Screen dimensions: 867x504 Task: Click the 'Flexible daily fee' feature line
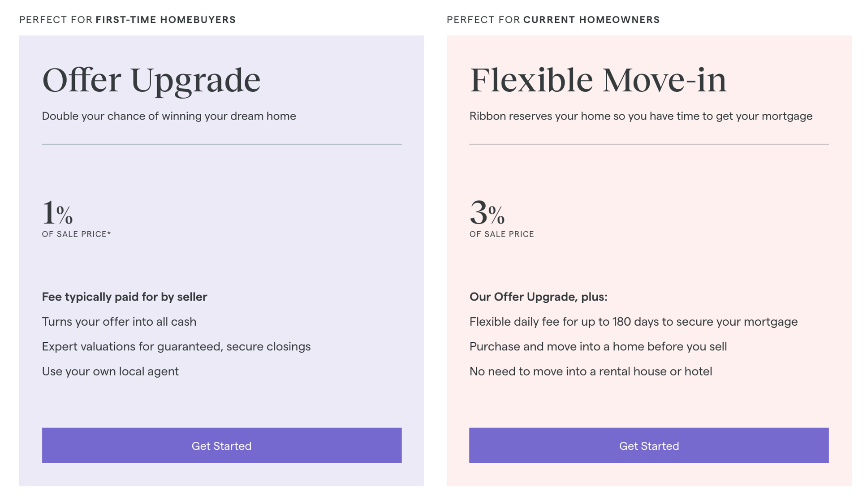point(633,322)
